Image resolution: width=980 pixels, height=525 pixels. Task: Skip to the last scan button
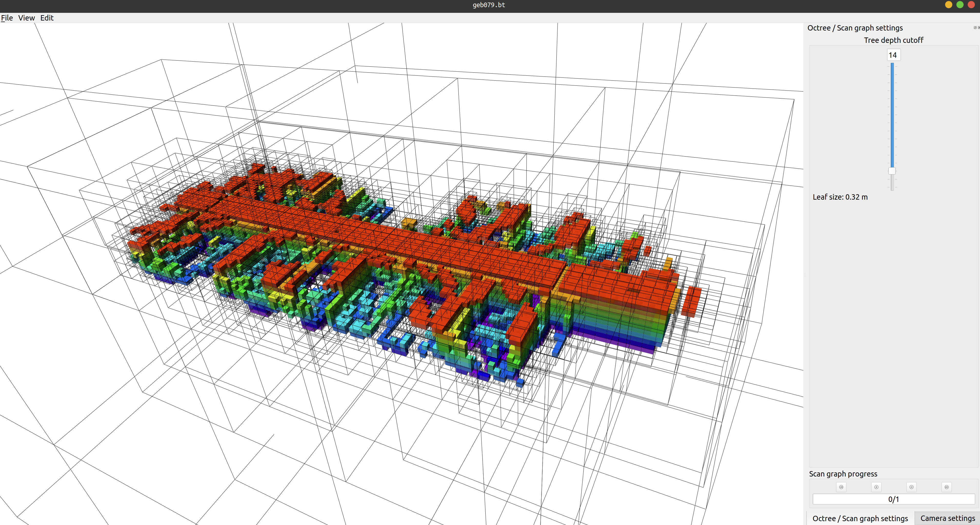coord(946,487)
